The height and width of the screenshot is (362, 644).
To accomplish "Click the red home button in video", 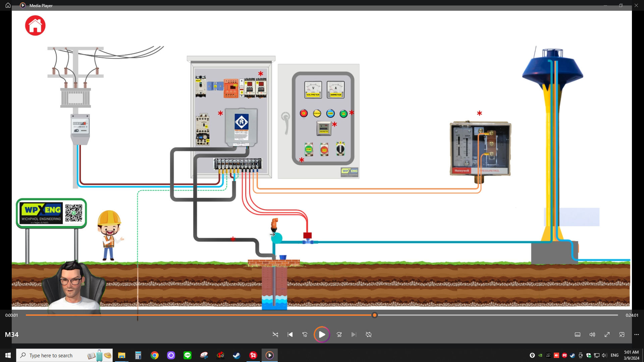I will click(x=35, y=25).
